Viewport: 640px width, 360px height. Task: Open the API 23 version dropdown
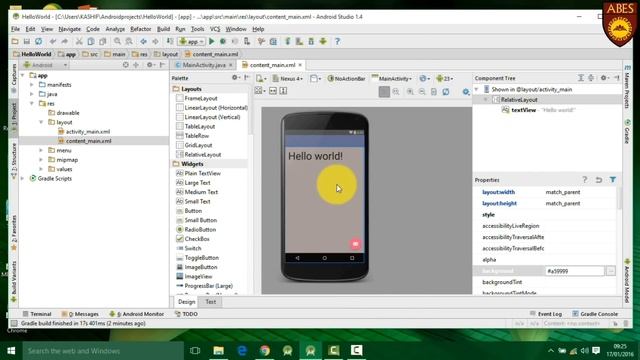(444, 78)
